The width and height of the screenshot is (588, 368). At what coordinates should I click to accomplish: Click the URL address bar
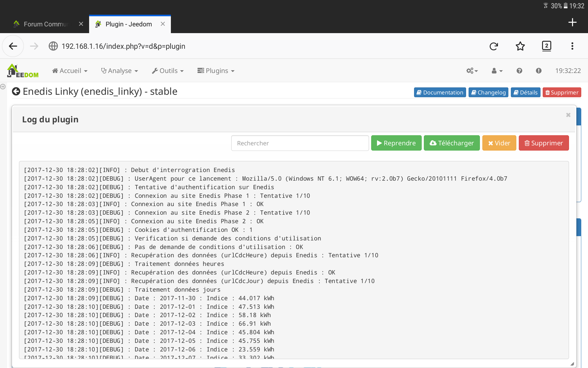(x=123, y=46)
